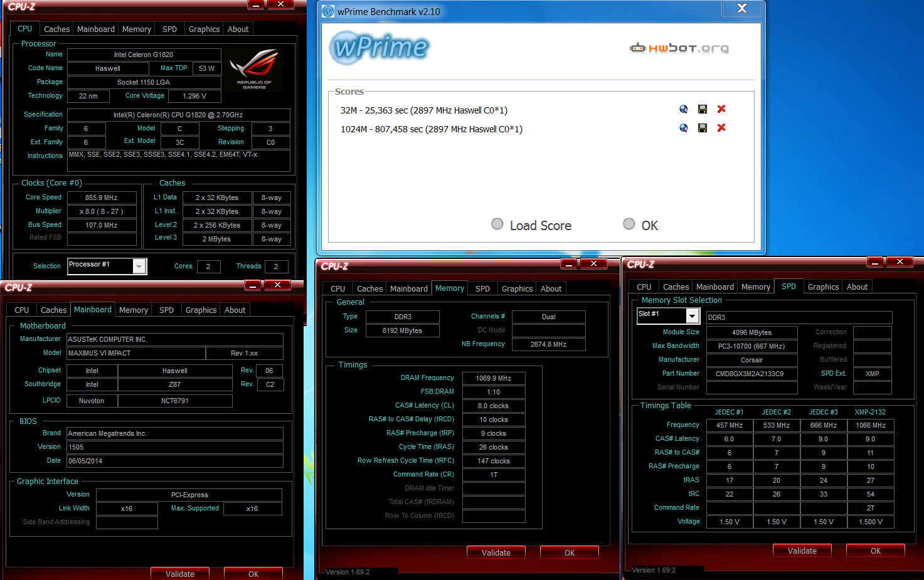The image size is (924, 580).
Task: Click the BIOS version 1505 field
Action: 175,448
